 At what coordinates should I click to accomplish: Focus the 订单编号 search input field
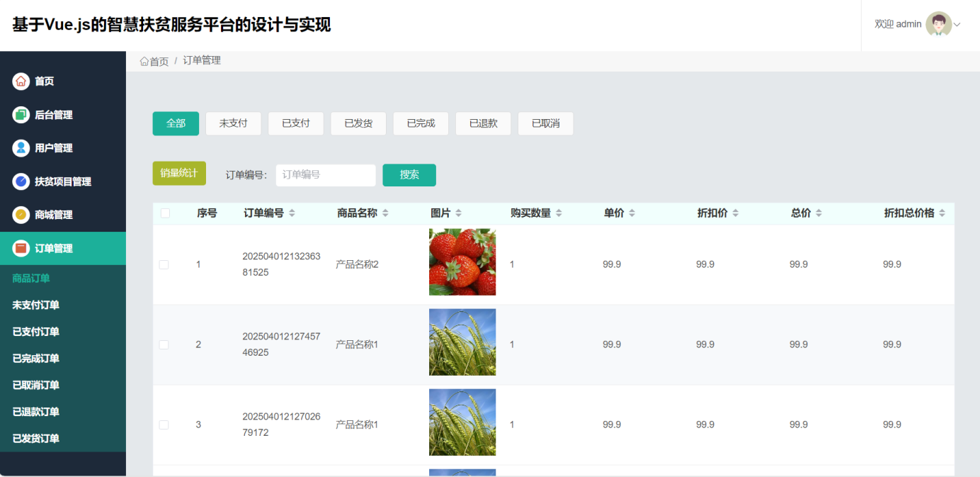pos(326,175)
